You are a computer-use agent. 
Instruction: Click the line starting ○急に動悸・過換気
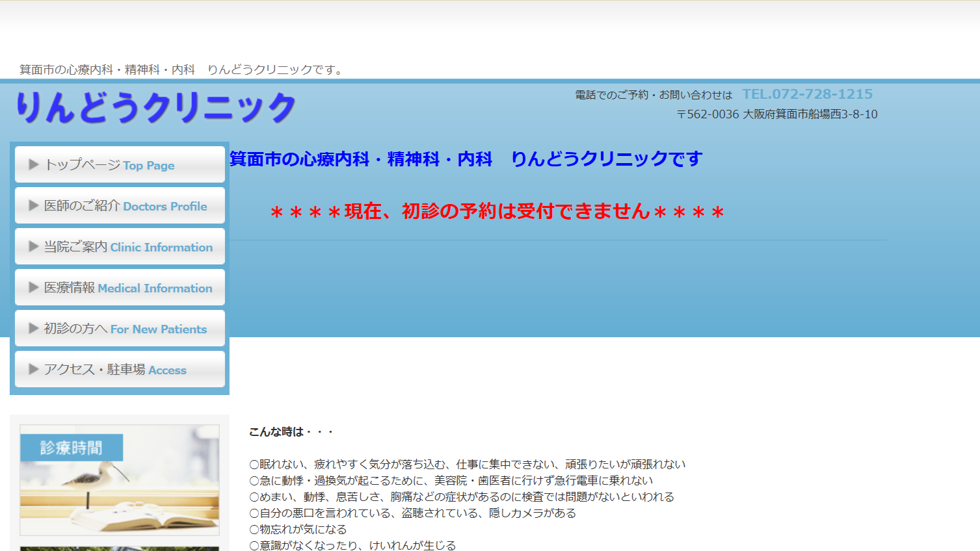451,480
